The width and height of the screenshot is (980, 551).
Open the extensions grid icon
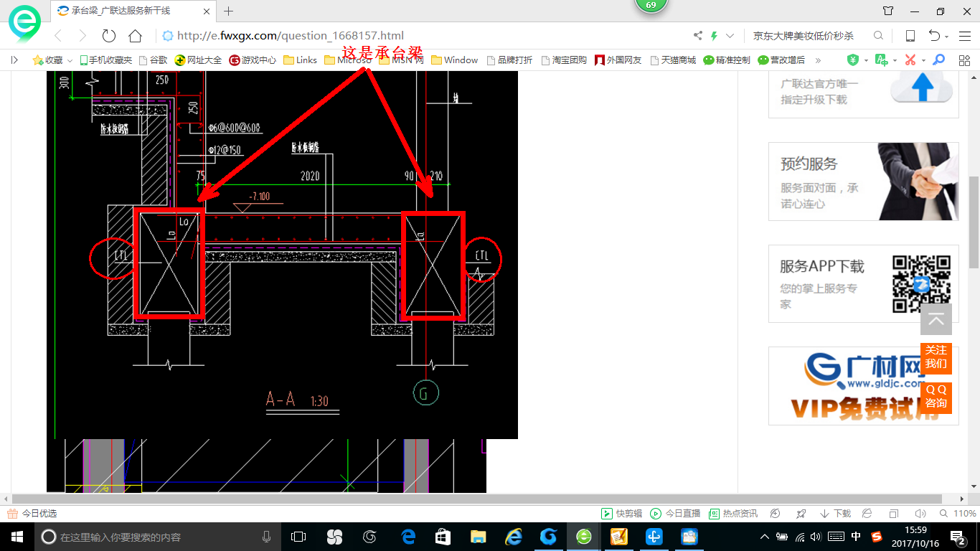964,60
